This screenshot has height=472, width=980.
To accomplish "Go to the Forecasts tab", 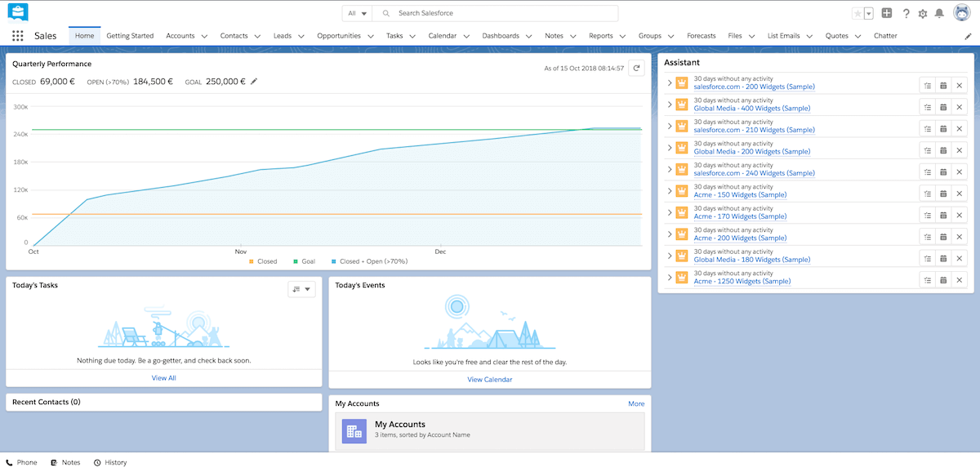I will (x=702, y=36).
